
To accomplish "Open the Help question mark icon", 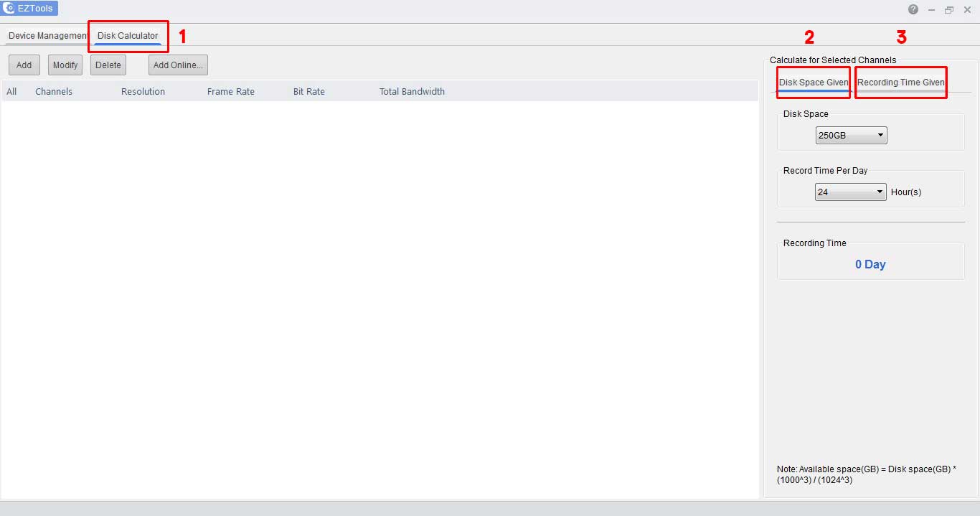I will click(913, 9).
